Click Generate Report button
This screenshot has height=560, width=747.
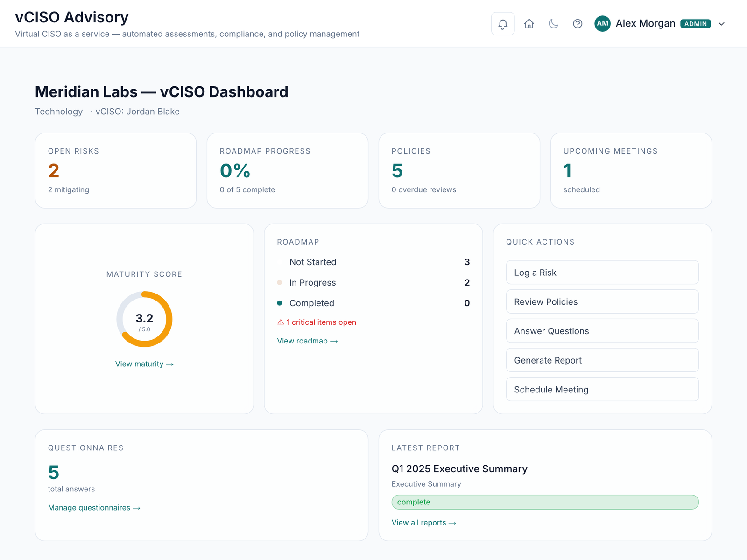pyautogui.click(x=602, y=360)
